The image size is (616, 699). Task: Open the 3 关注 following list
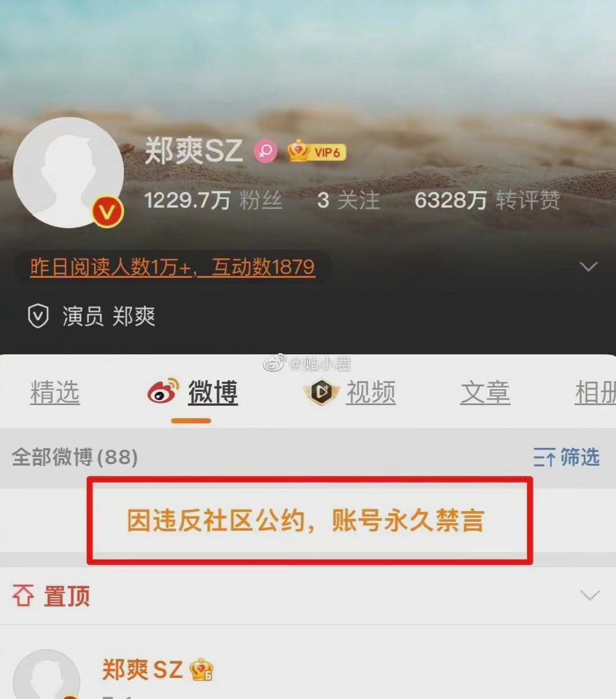click(x=348, y=200)
